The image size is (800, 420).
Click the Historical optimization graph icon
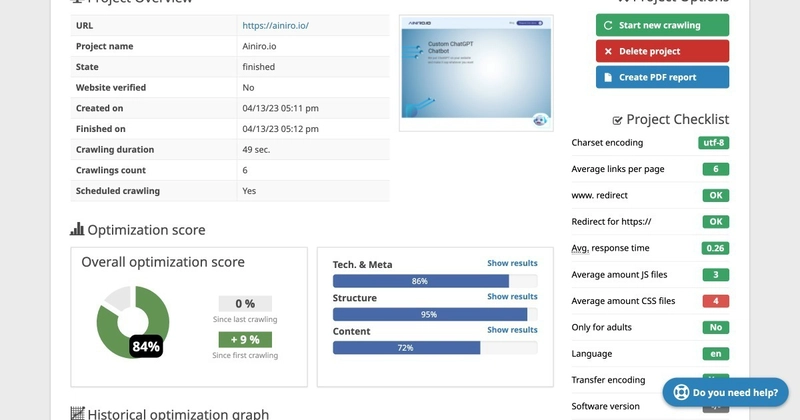77,414
